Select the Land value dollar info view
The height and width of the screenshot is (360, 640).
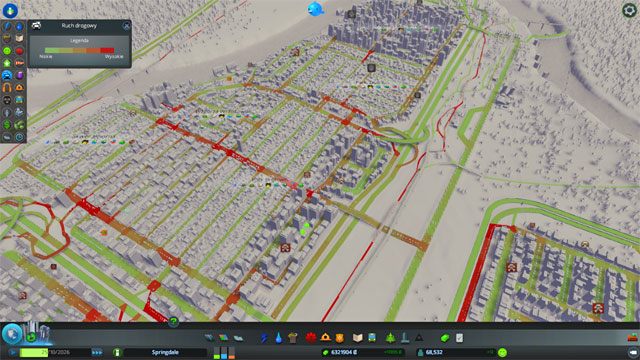7,124
